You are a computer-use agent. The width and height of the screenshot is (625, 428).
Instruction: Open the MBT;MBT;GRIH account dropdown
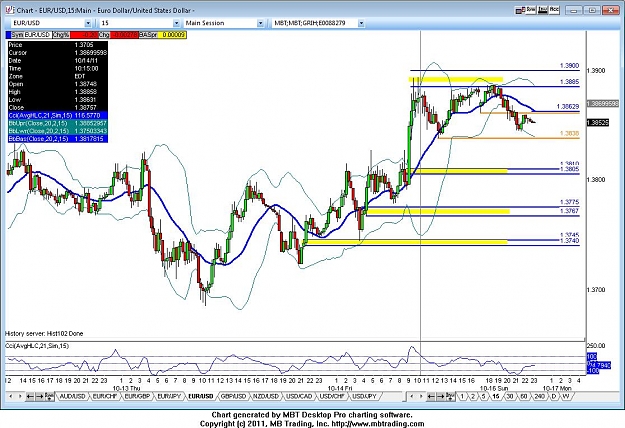(x=361, y=23)
